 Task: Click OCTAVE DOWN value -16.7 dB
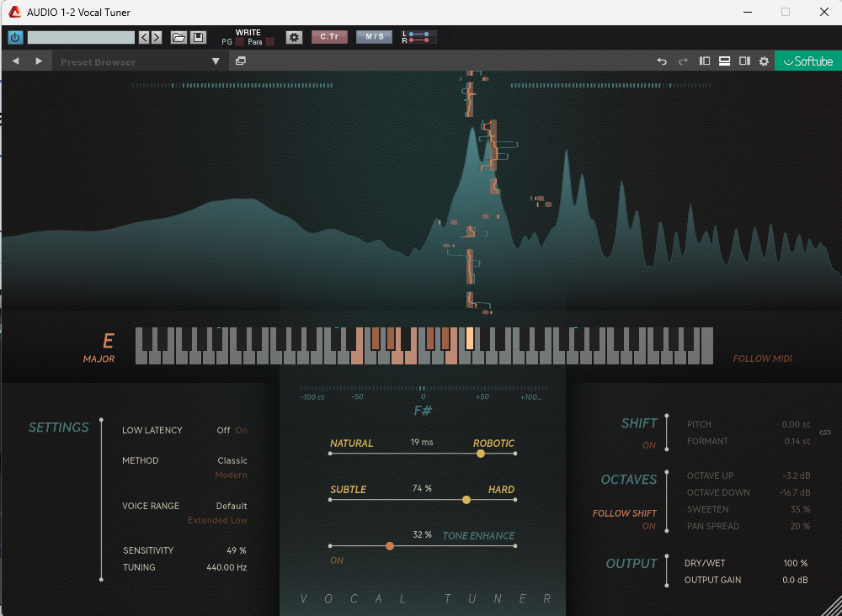795,492
